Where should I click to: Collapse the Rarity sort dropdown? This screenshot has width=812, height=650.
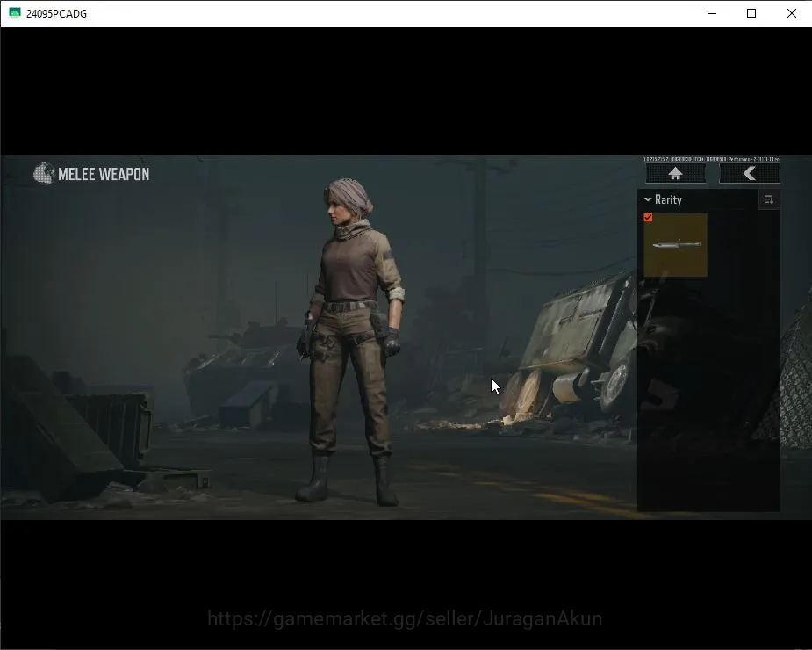(664, 199)
